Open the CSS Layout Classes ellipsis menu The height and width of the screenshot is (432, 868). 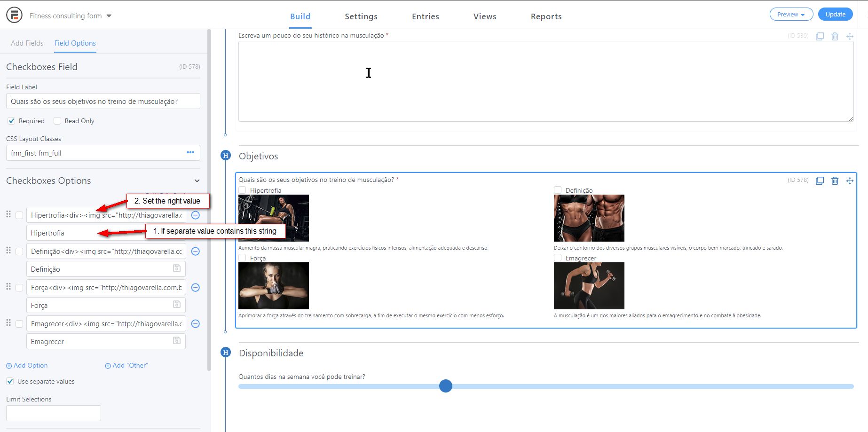(x=190, y=152)
